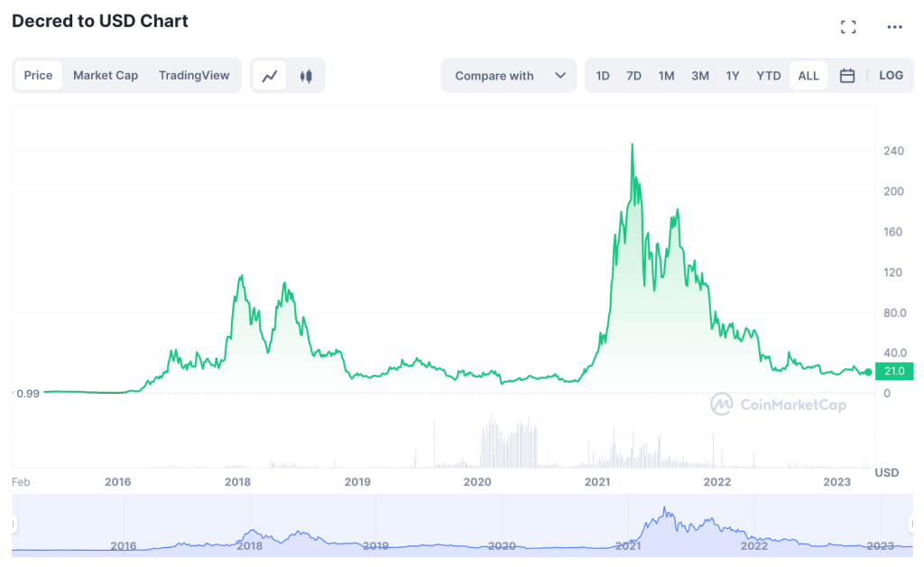Click 2021 on the main time axis
Viewport: 924px width, 567px height.
[x=597, y=482]
